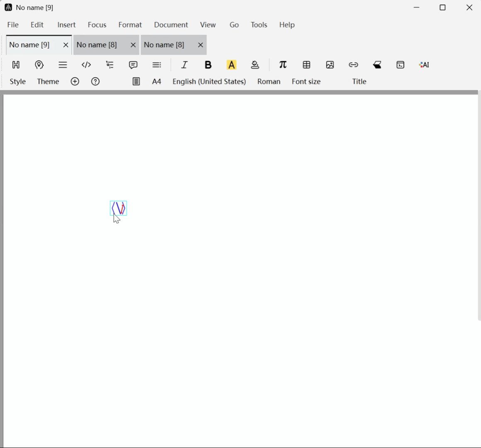Open the Style dropdown

click(x=18, y=82)
